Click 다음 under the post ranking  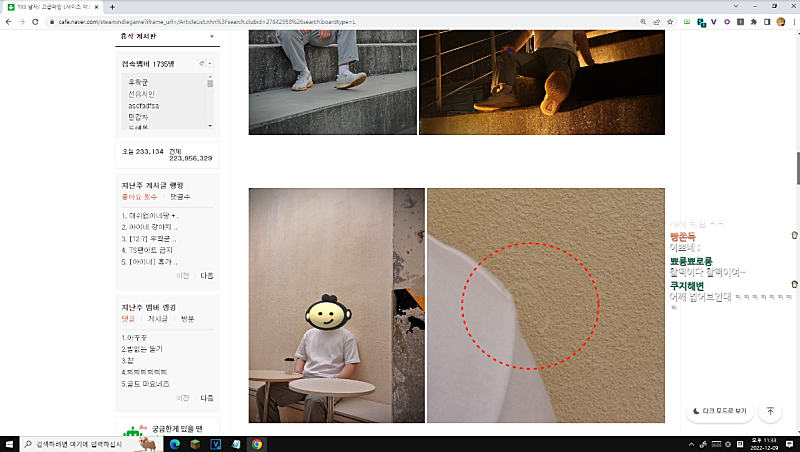coord(207,275)
